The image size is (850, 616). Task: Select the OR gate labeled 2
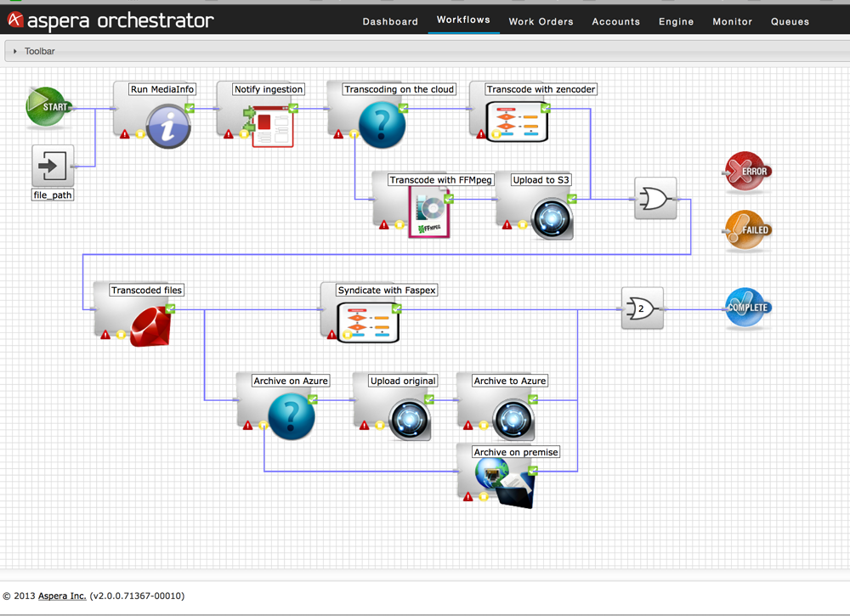click(x=642, y=308)
